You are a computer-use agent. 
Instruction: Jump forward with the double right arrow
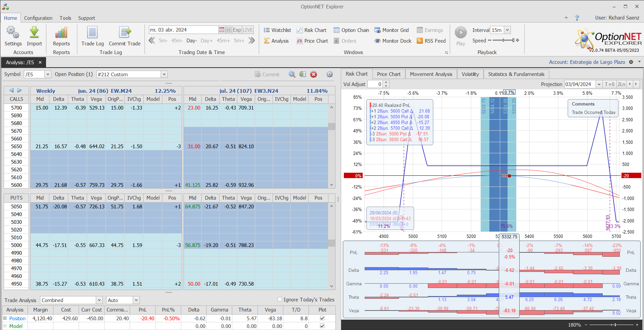tap(251, 41)
